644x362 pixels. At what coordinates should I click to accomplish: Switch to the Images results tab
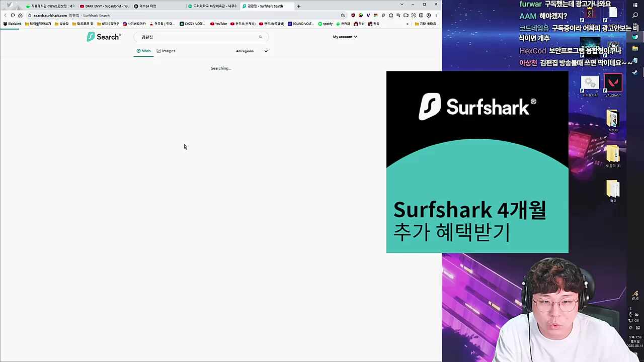pyautogui.click(x=166, y=51)
